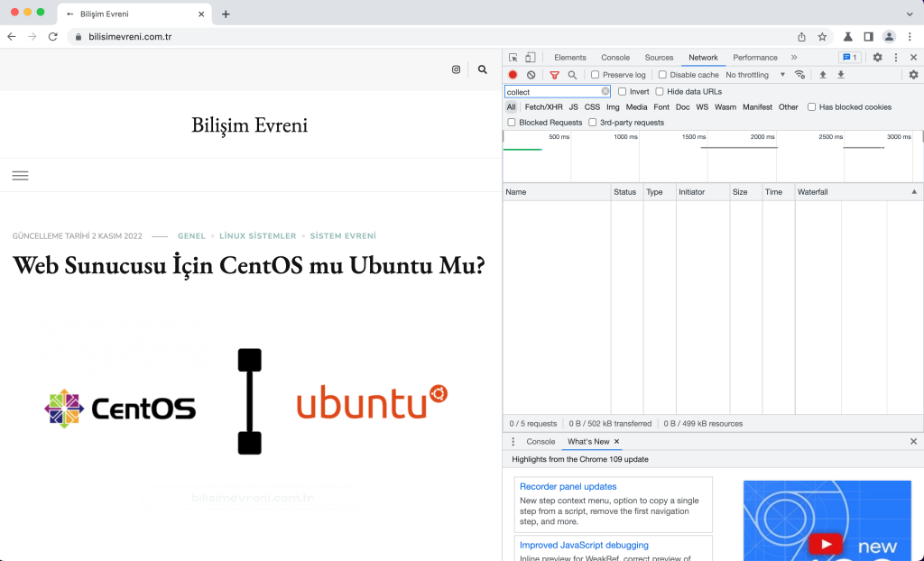Open network search with magnifier icon

572,75
